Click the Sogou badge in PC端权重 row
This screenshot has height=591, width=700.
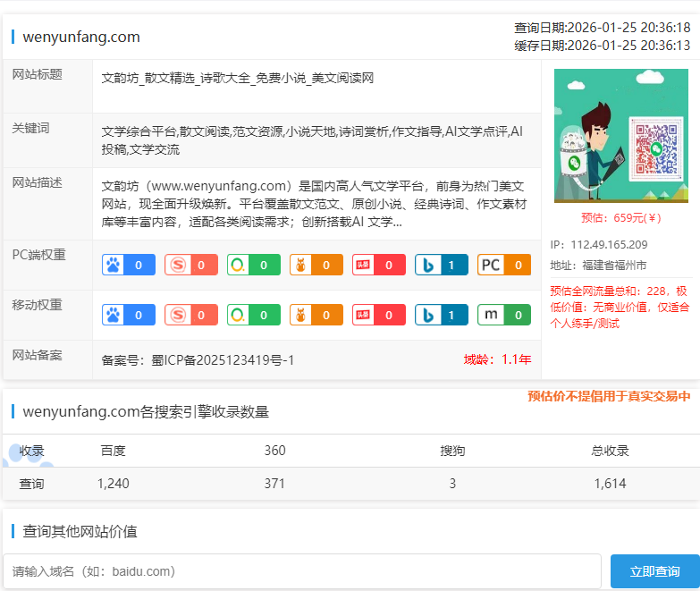coord(191,265)
